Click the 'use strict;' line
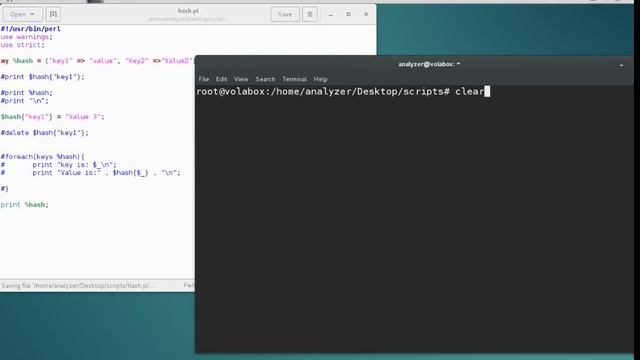640x360 pixels. pos(22,45)
